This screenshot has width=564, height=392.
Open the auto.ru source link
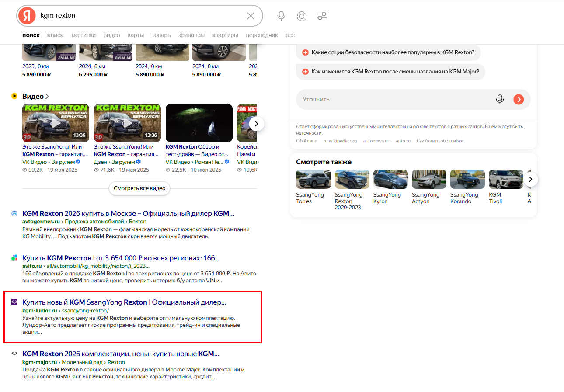403,141
